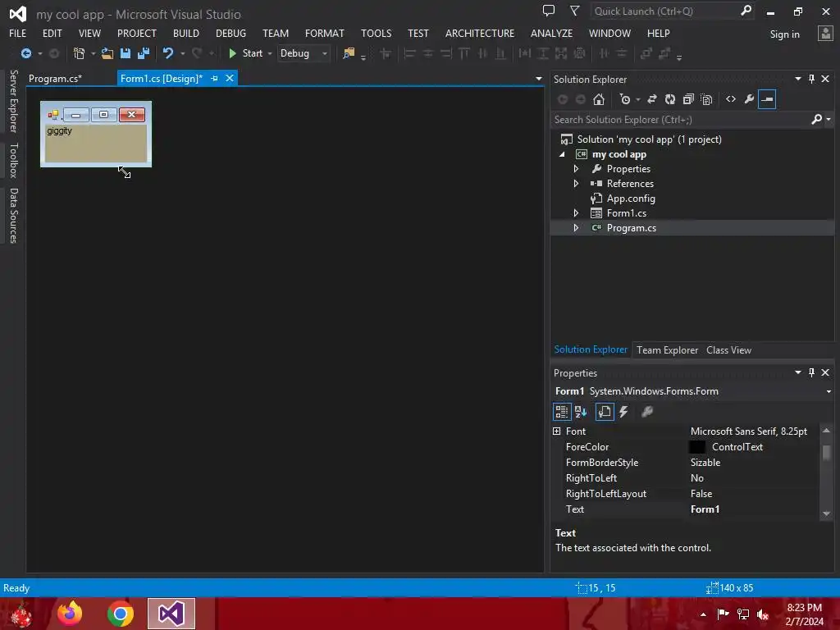Toggle the Properties view button
The image size is (840, 630).
[605, 412]
